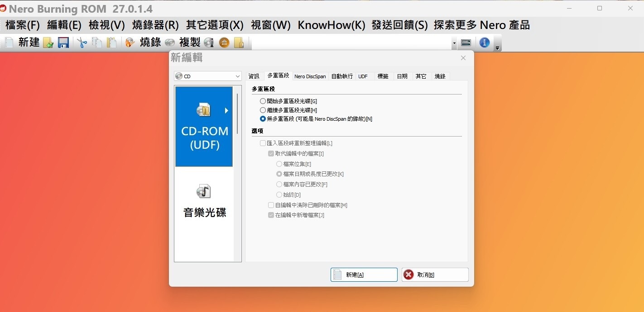Click the yellow folder browser icon
This screenshot has width=644, height=312.
(239, 43)
